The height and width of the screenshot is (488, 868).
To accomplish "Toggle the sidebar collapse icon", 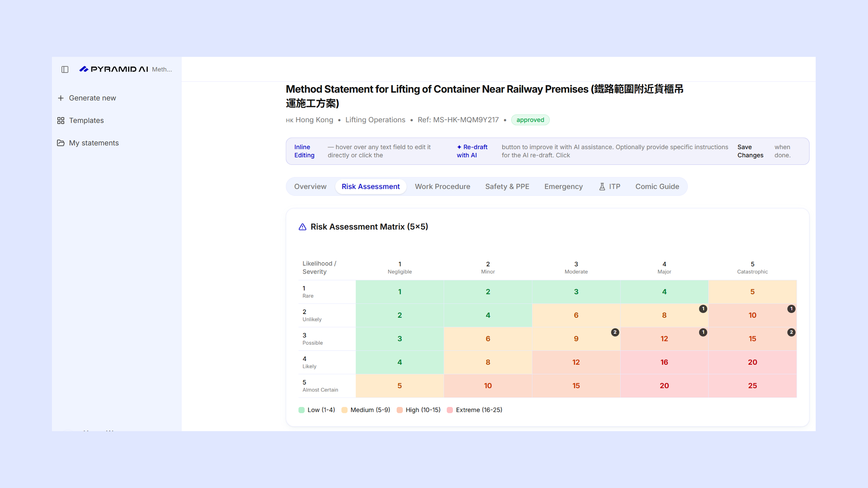I will [65, 69].
